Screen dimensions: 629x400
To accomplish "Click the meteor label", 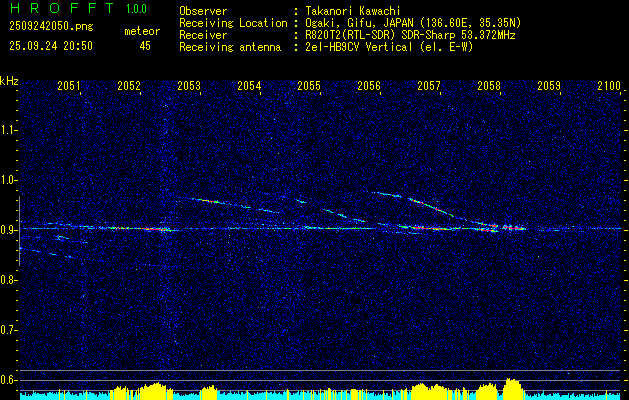I will pos(142,31).
